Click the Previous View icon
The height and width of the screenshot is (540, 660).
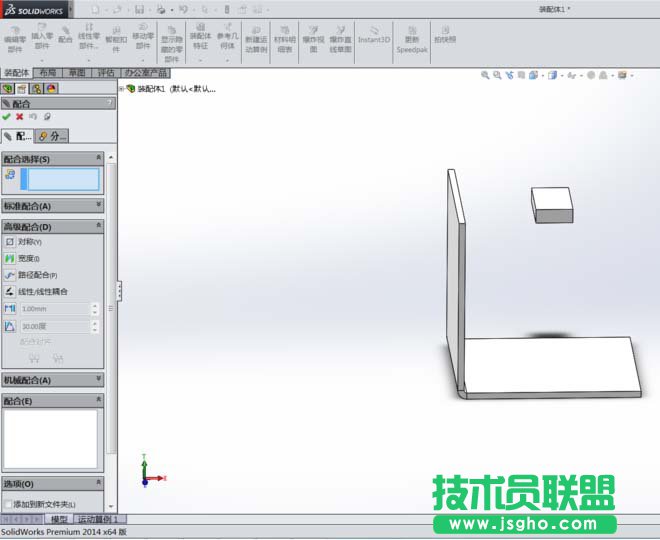(510, 75)
